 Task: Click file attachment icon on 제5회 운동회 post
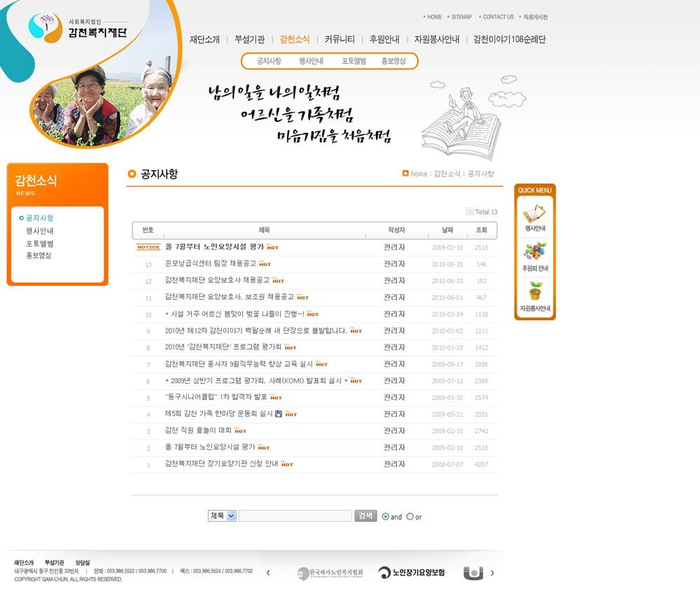point(279,414)
